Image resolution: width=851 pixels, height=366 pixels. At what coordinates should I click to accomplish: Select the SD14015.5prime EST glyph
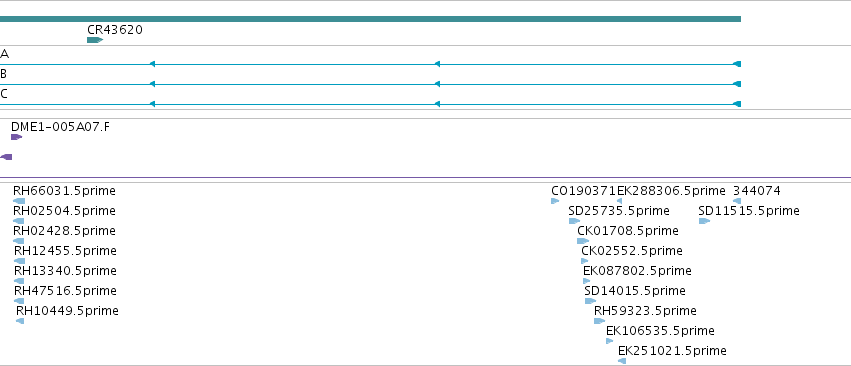click(x=590, y=301)
